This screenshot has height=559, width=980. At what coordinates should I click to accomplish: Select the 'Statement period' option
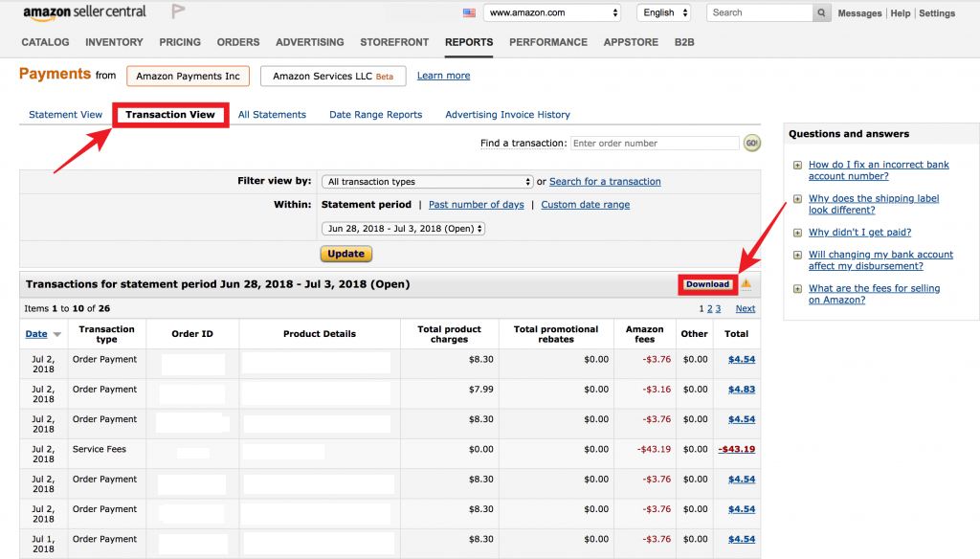[367, 205]
